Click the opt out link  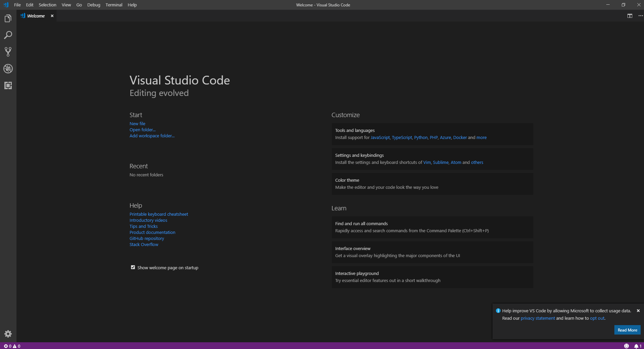pos(597,318)
